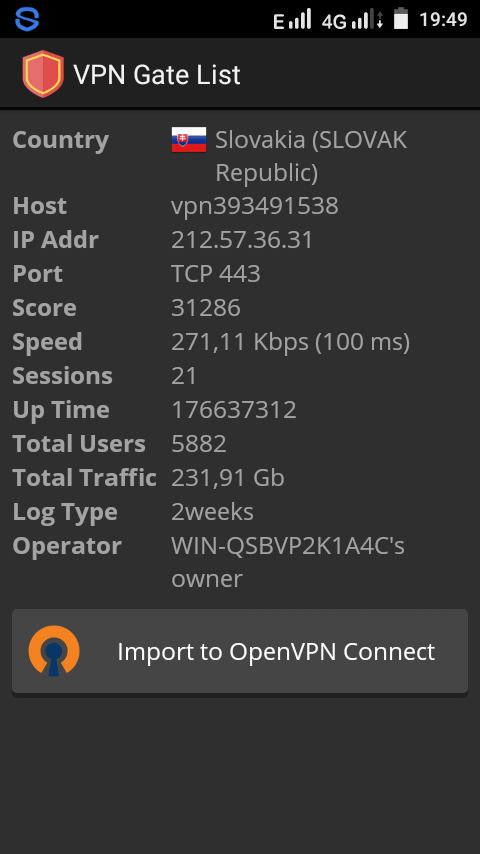Viewport: 480px width, 854px height.
Task: Tap the VPN Gate List title
Action: [157, 75]
